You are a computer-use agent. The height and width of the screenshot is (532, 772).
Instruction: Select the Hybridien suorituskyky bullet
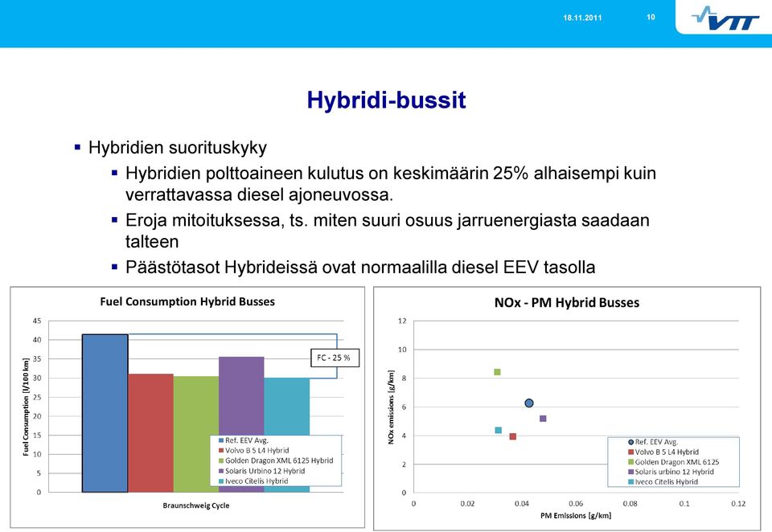click(177, 148)
